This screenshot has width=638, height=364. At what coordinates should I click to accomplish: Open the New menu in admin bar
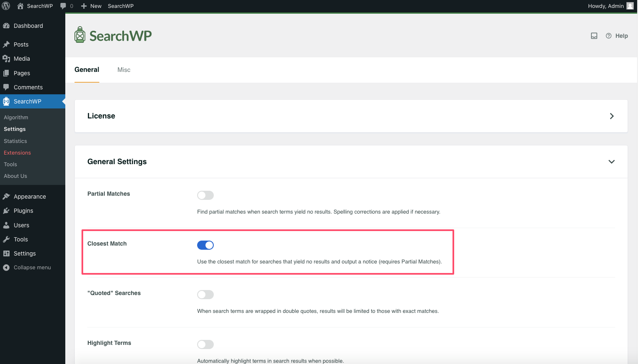[91, 6]
